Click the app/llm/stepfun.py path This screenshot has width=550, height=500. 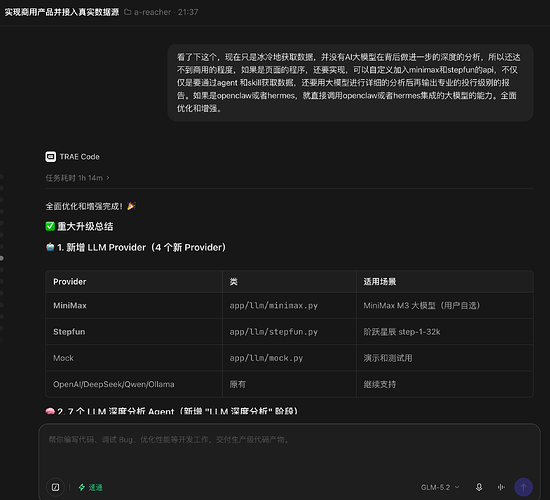coord(274,332)
